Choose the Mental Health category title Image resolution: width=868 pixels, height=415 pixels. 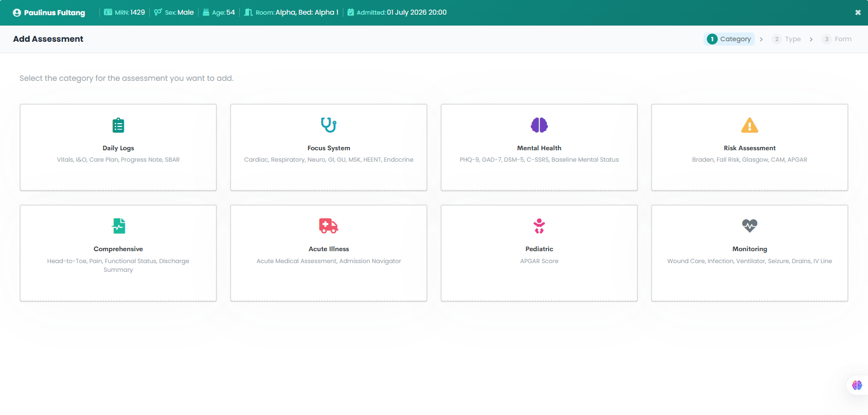539,148
